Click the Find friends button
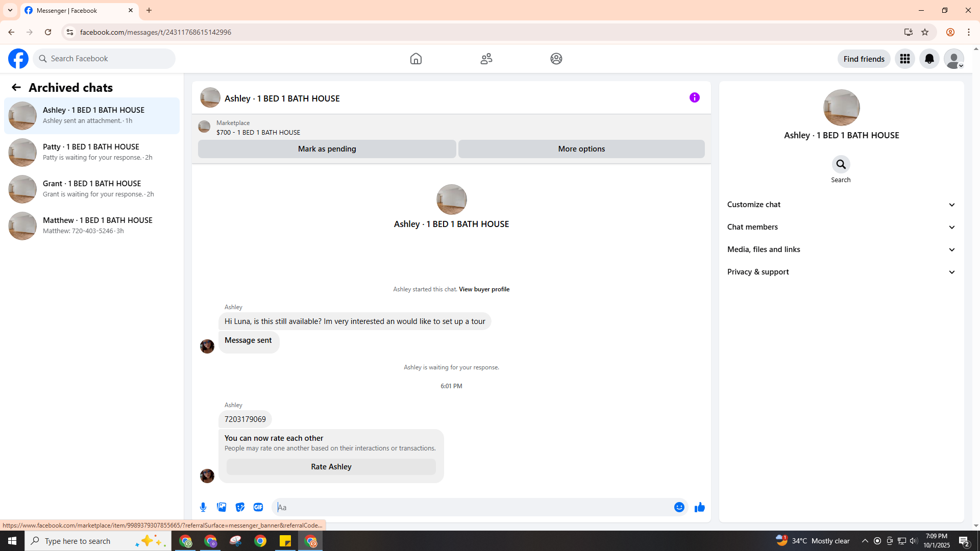 (x=864, y=59)
